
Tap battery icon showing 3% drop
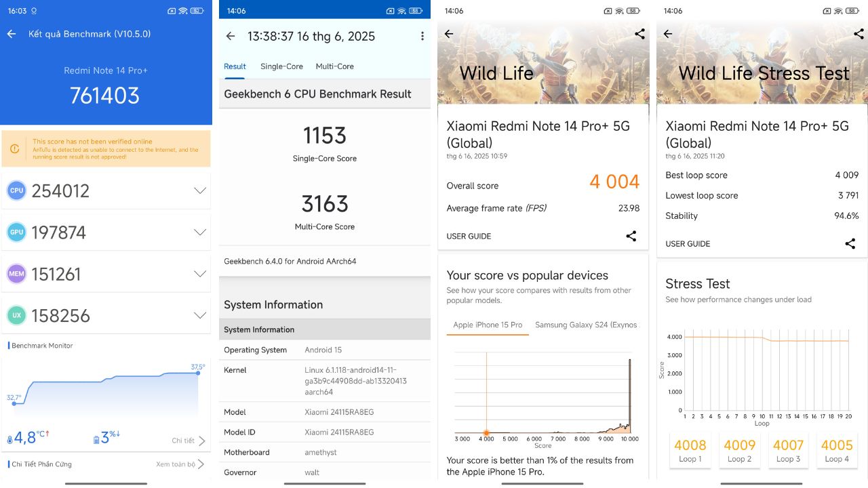point(96,440)
